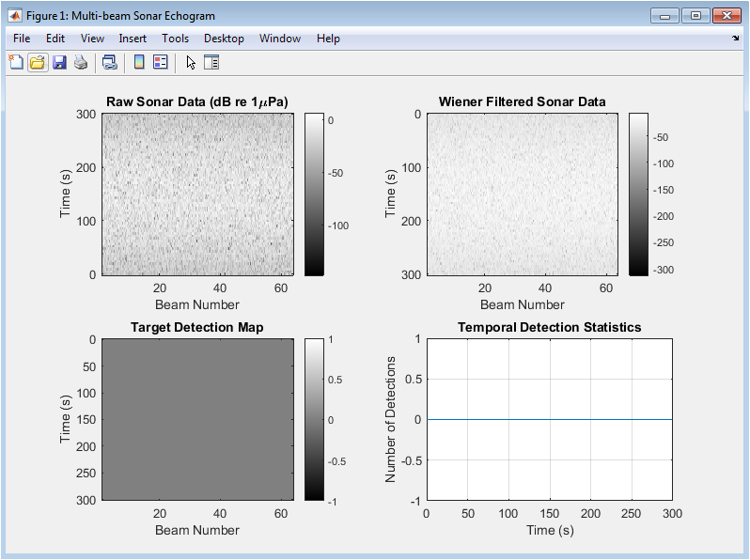Insert a legend using the toolbar icon
The image size is (750, 560).
pyautogui.click(x=161, y=63)
